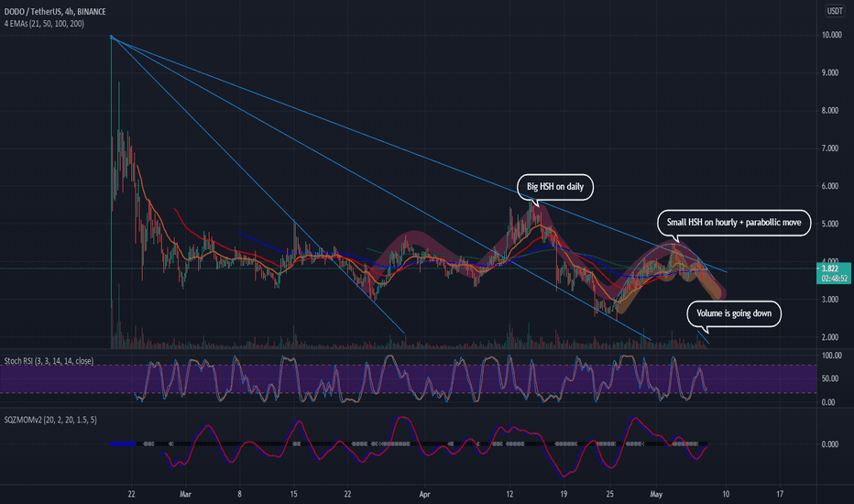Click the SQZMOMv2 (20, 2, 20, 1.5, 5) label
Viewport: 854px width, 504px height.
50,420
